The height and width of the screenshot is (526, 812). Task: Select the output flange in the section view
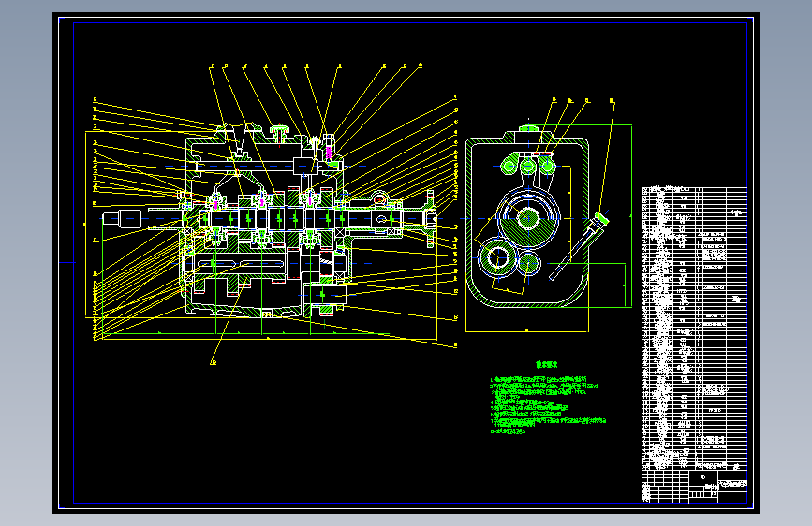[x=429, y=219]
